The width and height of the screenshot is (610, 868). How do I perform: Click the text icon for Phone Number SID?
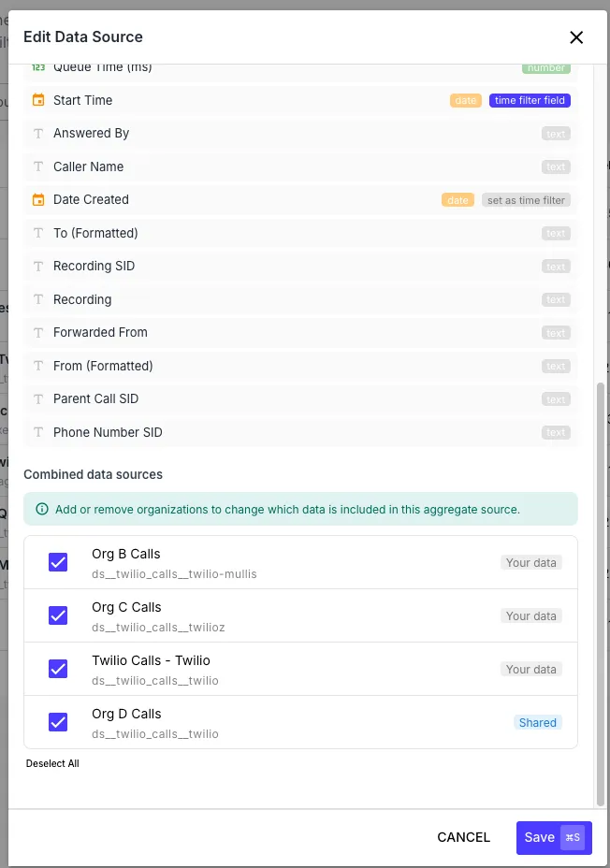coord(37,432)
